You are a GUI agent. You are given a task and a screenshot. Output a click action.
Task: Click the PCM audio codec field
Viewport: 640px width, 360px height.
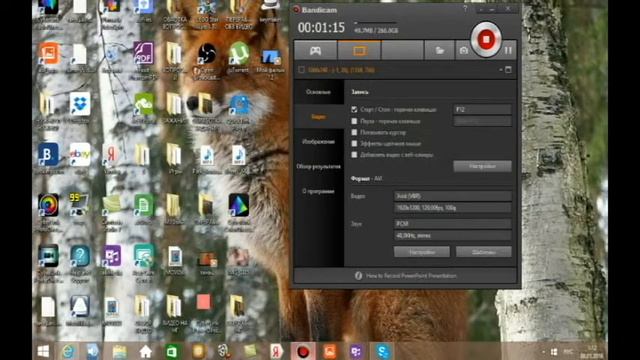coord(453,224)
